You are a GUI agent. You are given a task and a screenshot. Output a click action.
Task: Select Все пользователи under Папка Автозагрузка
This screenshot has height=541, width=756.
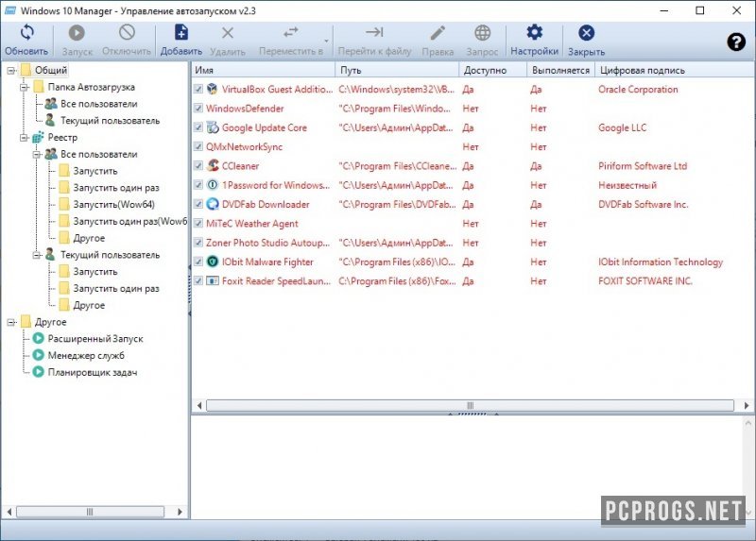(98, 104)
